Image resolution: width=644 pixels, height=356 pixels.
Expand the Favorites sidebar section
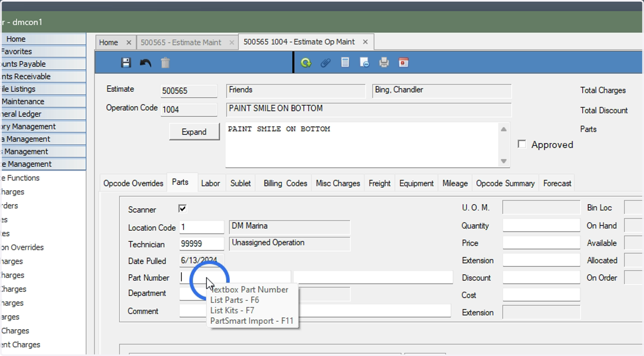(x=43, y=51)
